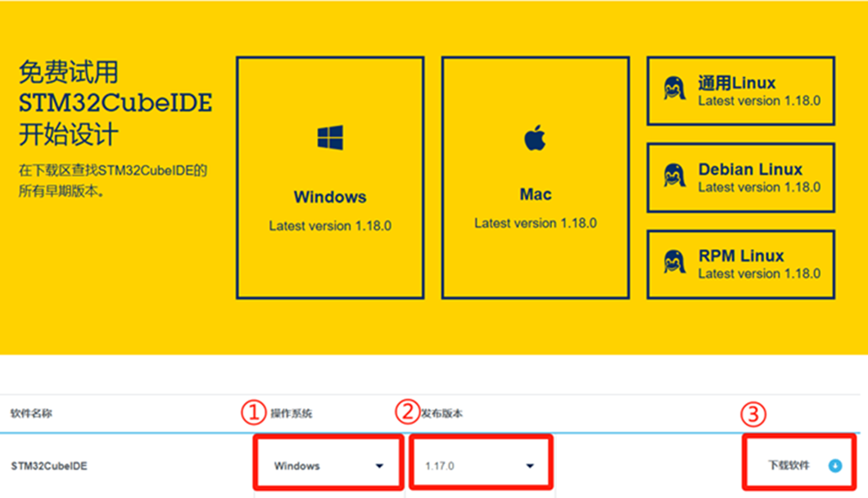Click penguin icon beside RPM Linux

[674, 261]
